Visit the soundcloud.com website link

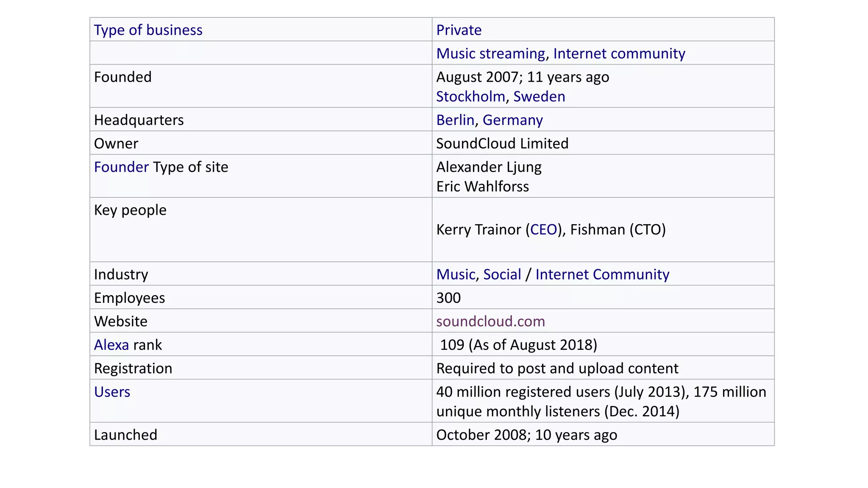(490, 322)
